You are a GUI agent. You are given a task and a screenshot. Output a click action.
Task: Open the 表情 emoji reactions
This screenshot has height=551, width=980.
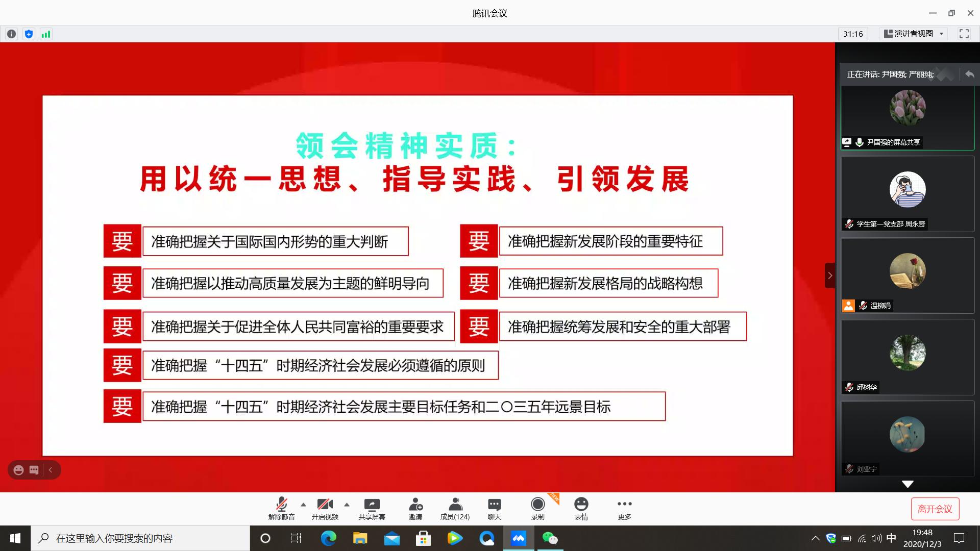(x=581, y=509)
